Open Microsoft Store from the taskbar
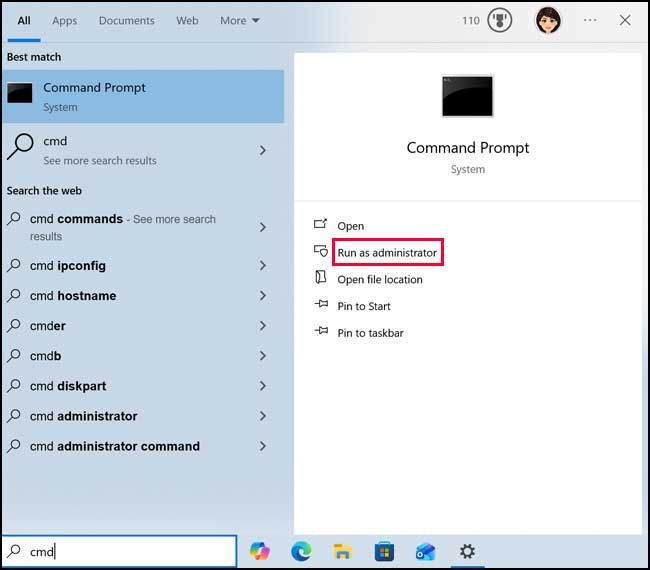The height and width of the screenshot is (570, 650). (384, 551)
